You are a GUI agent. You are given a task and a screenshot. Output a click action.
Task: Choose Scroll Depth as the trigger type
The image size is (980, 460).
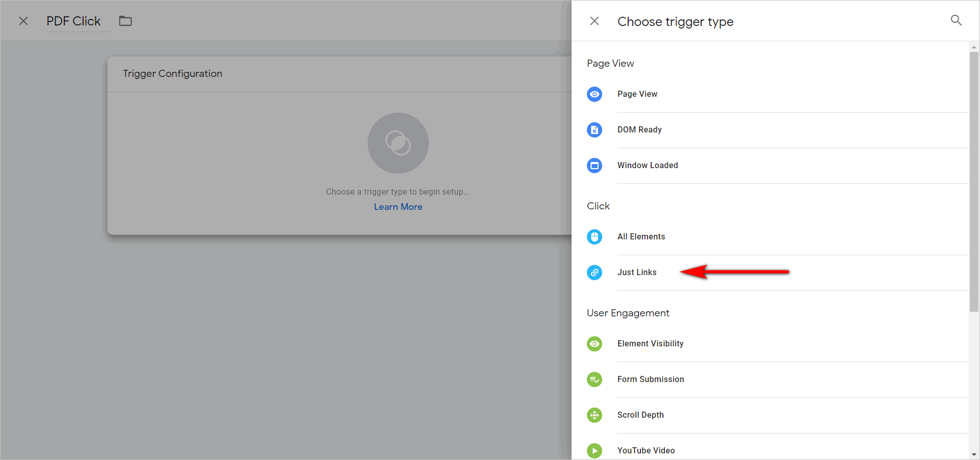point(640,415)
